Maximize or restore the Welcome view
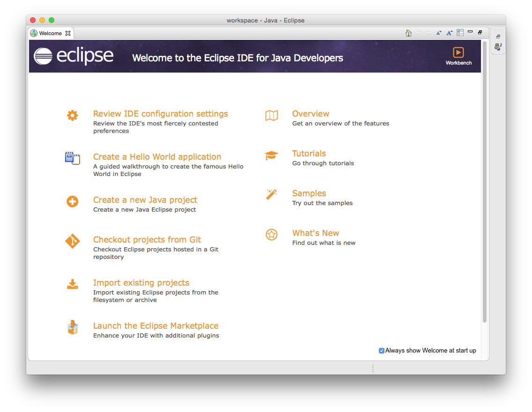This screenshot has height=412, width=532. tap(480, 32)
